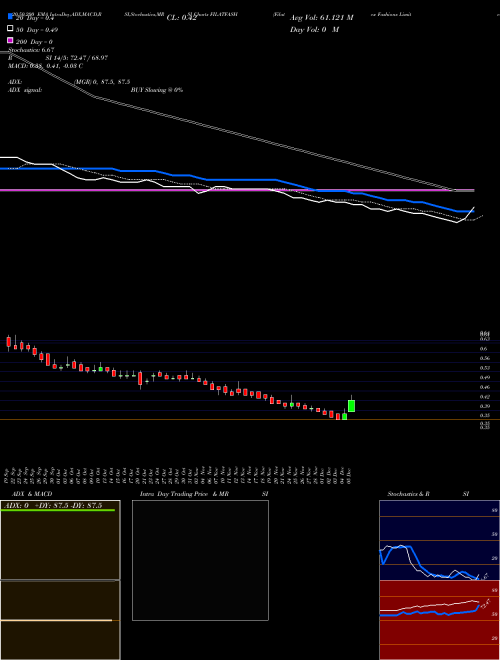Click the 'CL: 0.42' closing price text

point(181,18)
